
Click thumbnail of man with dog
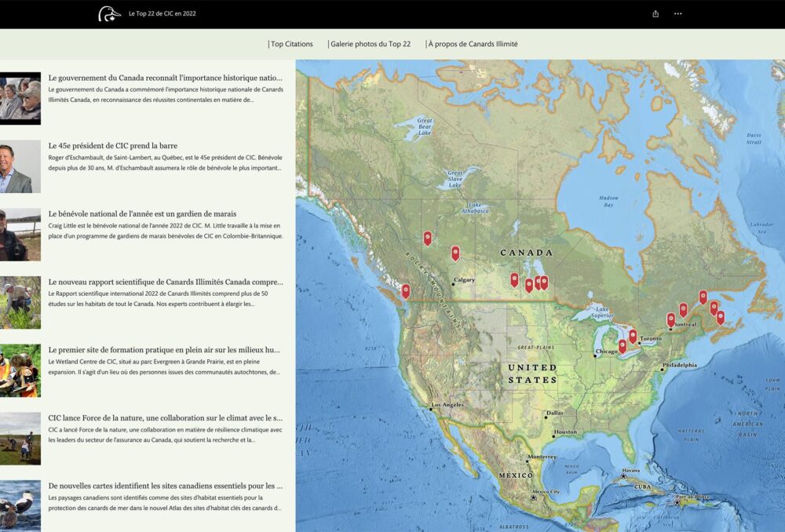pos(20,234)
